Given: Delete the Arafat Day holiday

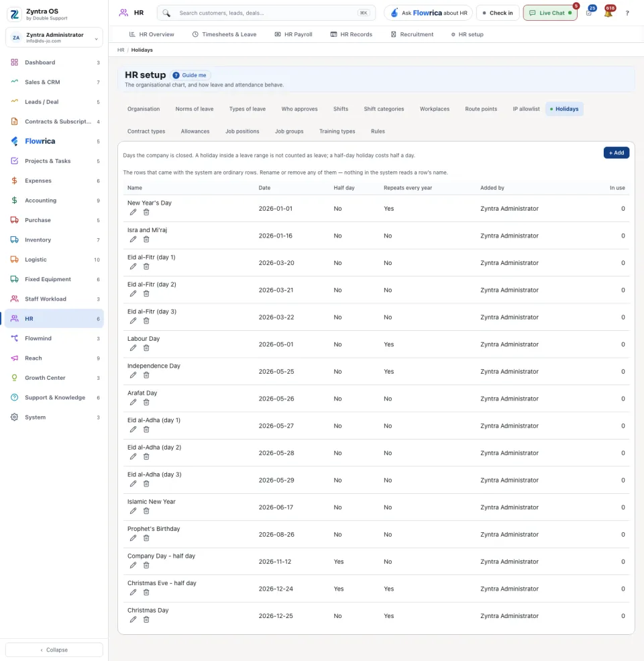Looking at the screenshot, I should click(x=146, y=402).
